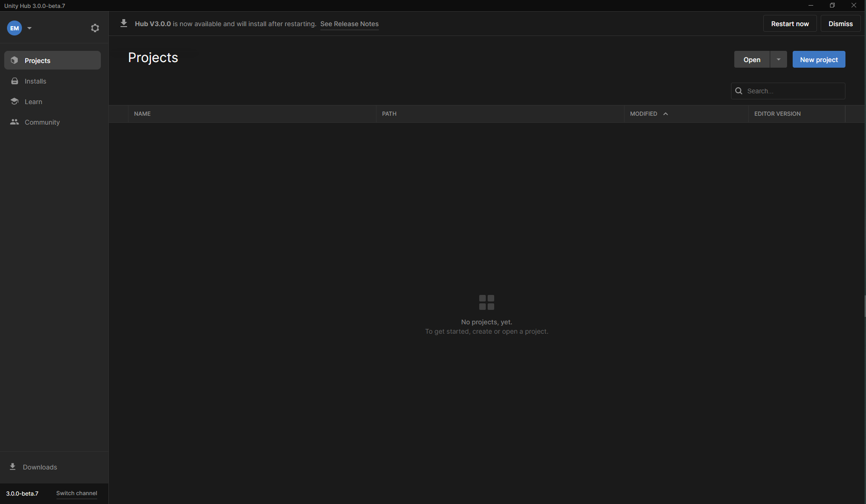Toggle the MODIFIED sort direction arrow

[x=666, y=114]
